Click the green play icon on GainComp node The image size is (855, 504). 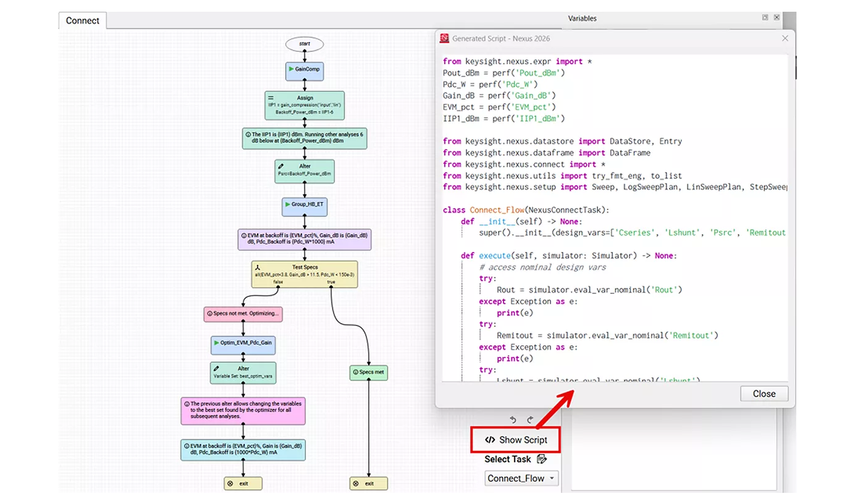291,69
